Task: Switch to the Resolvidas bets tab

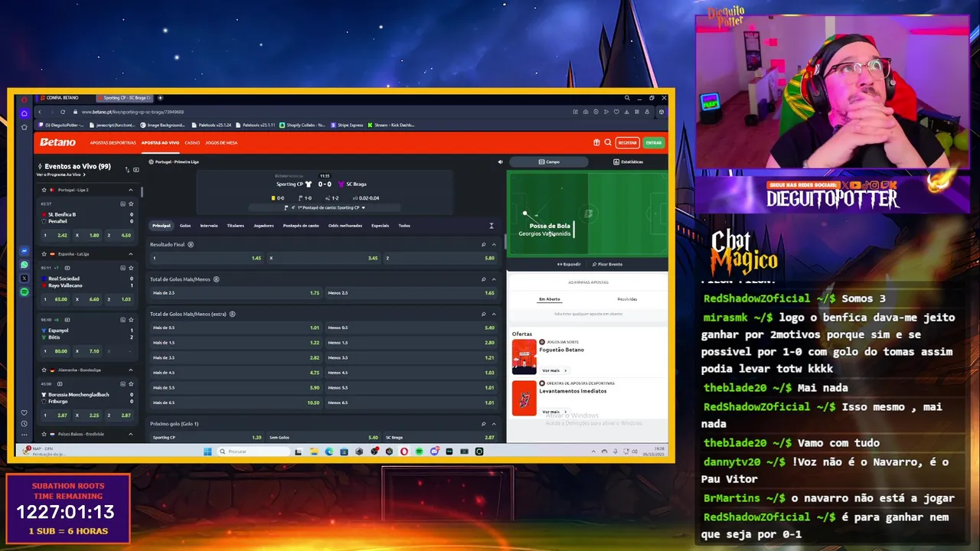Action: coord(627,299)
